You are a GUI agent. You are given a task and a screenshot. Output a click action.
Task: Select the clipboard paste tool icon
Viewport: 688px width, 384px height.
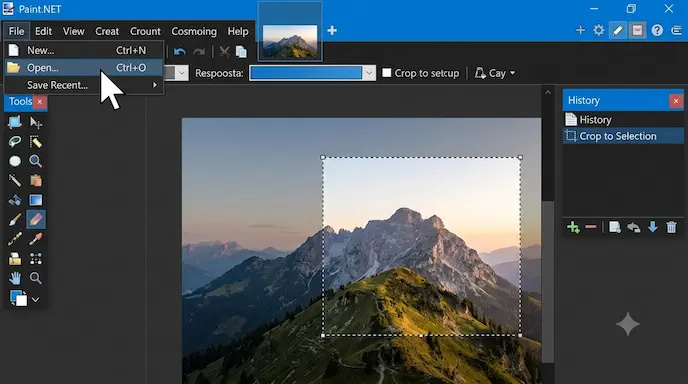point(36,180)
